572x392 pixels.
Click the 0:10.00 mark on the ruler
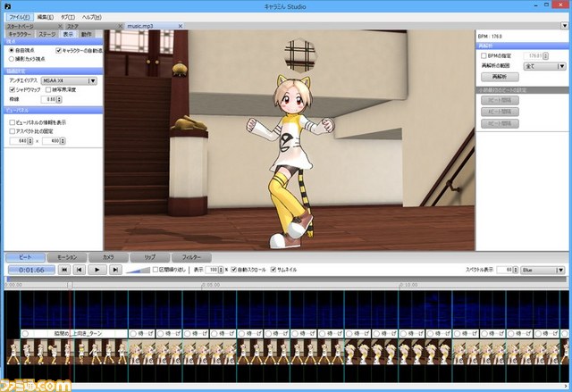(x=408, y=285)
